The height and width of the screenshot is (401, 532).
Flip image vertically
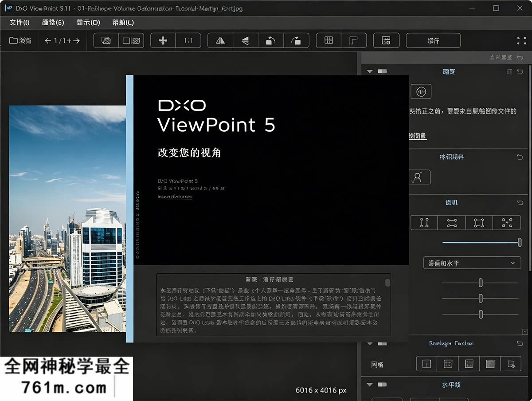(245, 40)
